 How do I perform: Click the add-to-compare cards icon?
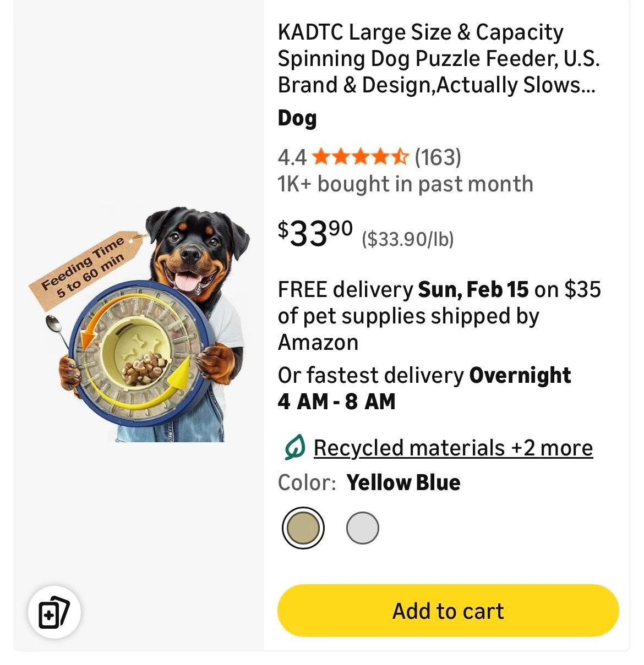click(x=54, y=612)
